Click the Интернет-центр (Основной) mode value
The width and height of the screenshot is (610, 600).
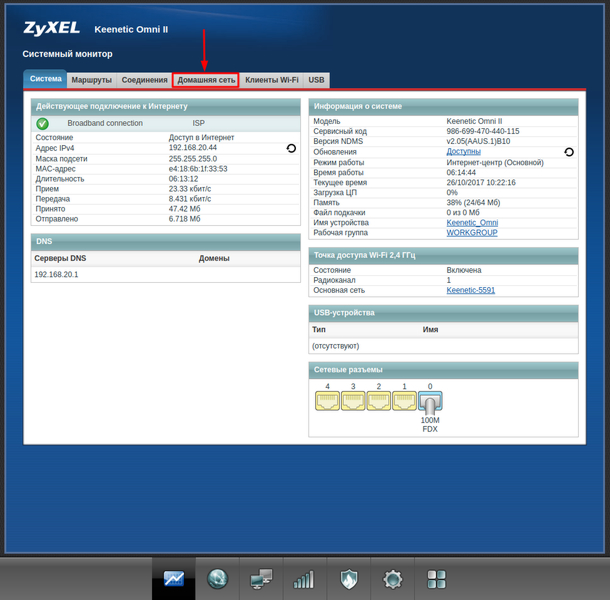click(x=495, y=163)
